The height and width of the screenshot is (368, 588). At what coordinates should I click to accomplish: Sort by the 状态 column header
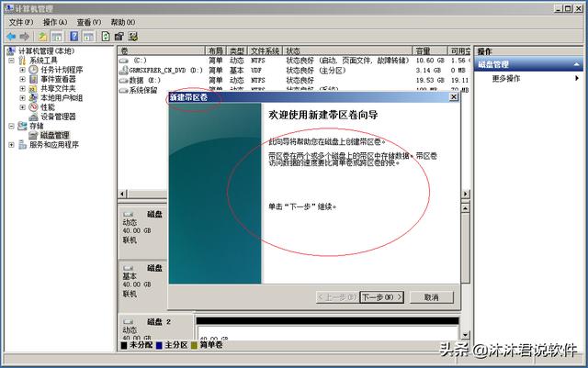(x=347, y=51)
